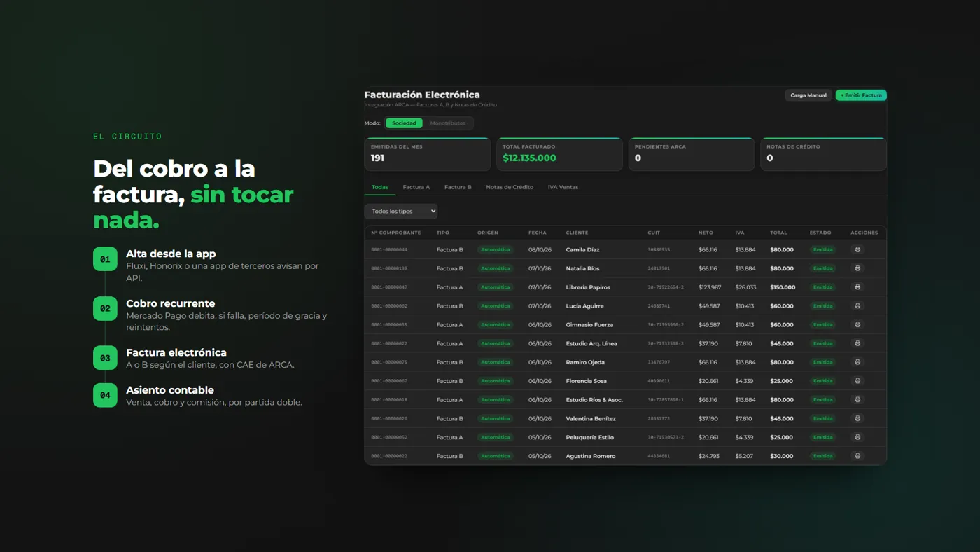The height and width of the screenshot is (552, 980).
Task: Open the Emitidas del mes card
Action: click(428, 154)
